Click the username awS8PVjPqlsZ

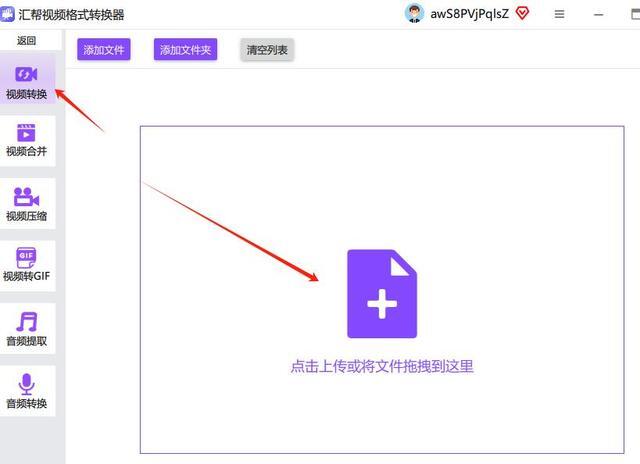(x=469, y=14)
